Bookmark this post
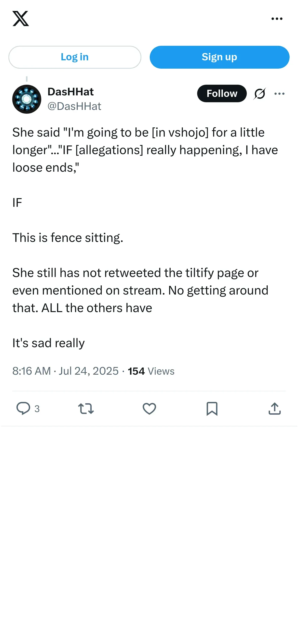 212,409
